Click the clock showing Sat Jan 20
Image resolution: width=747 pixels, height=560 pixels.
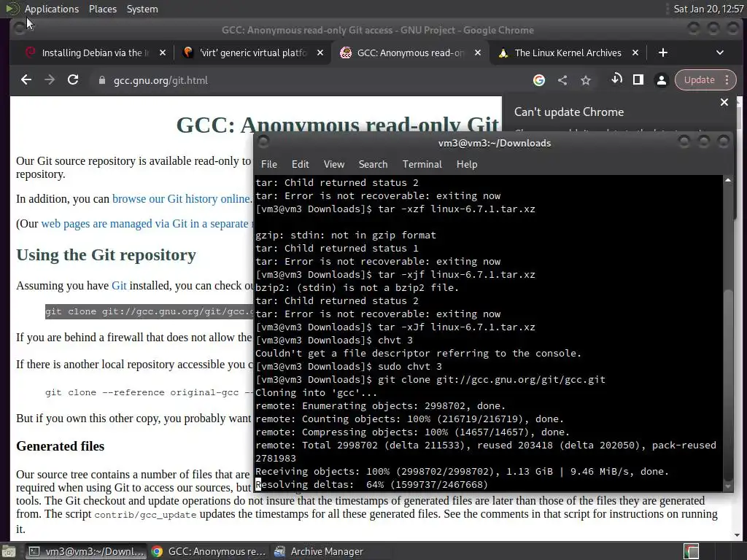pyautogui.click(x=709, y=9)
